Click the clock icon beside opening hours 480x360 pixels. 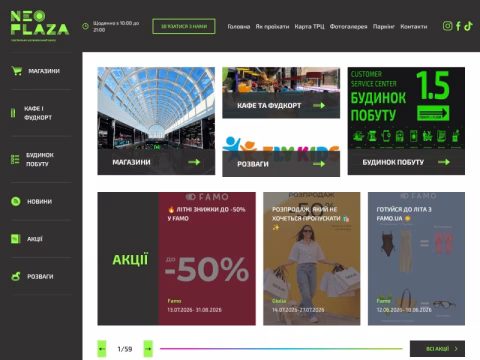click(86, 26)
